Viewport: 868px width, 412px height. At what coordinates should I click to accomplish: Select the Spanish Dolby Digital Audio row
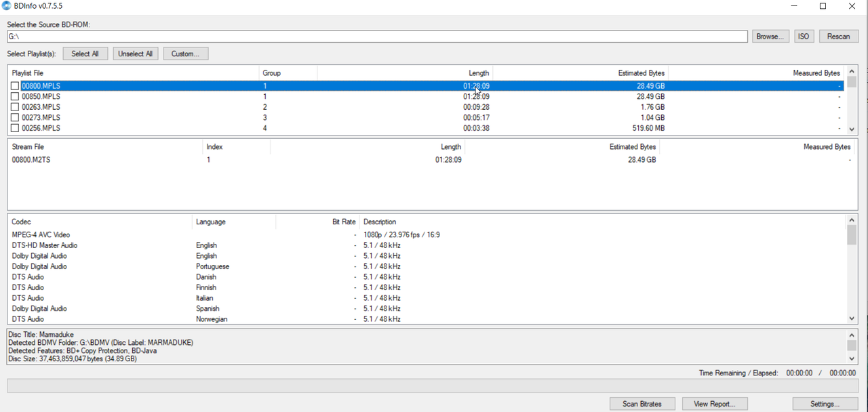(427, 308)
